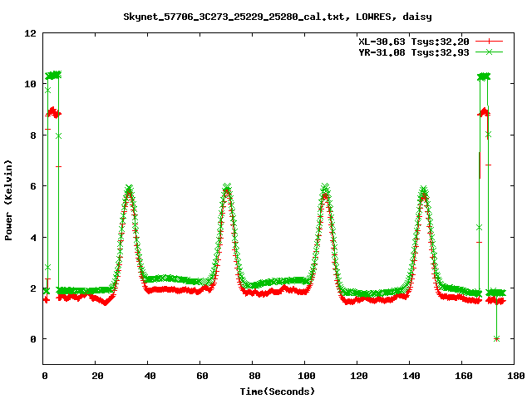532x399 pixels.
Task: Click the x-axis tick label 100
Action: coord(307,376)
